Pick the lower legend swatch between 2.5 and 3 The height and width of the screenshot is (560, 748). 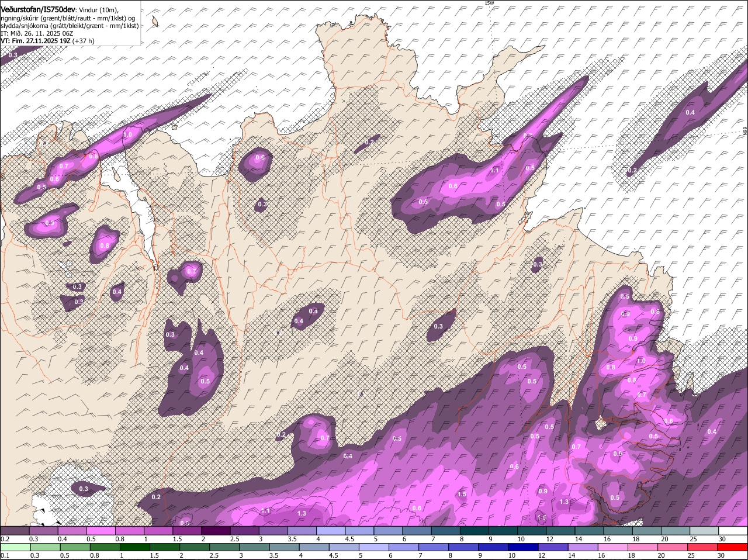[x=225, y=547]
